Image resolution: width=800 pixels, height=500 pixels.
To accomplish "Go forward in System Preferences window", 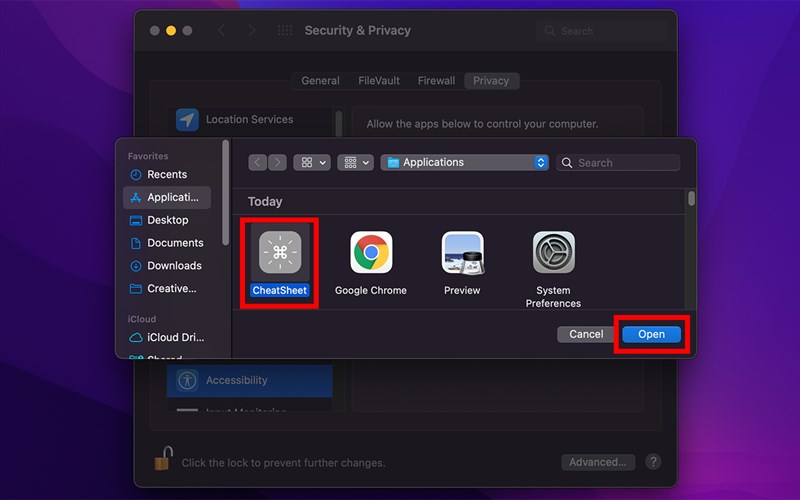I will (x=252, y=31).
